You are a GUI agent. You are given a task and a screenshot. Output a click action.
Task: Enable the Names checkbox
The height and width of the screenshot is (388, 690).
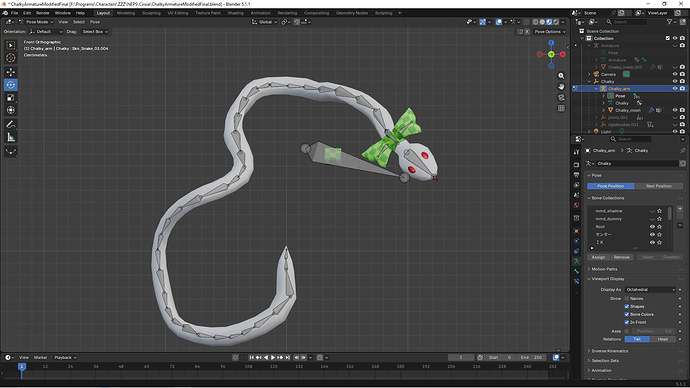click(627, 299)
